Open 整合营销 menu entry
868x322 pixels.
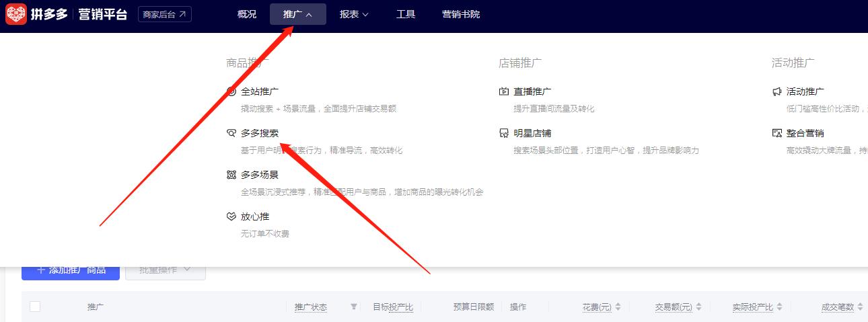[x=805, y=133]
